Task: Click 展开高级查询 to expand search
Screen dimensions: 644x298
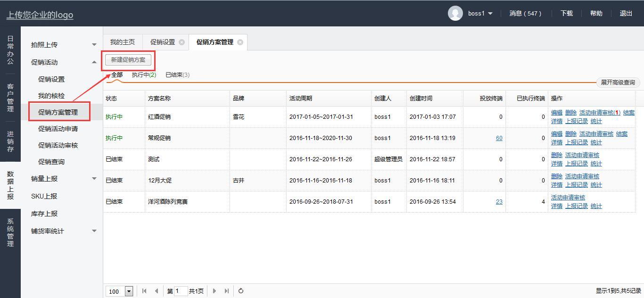Action: (x=618, y=83)
